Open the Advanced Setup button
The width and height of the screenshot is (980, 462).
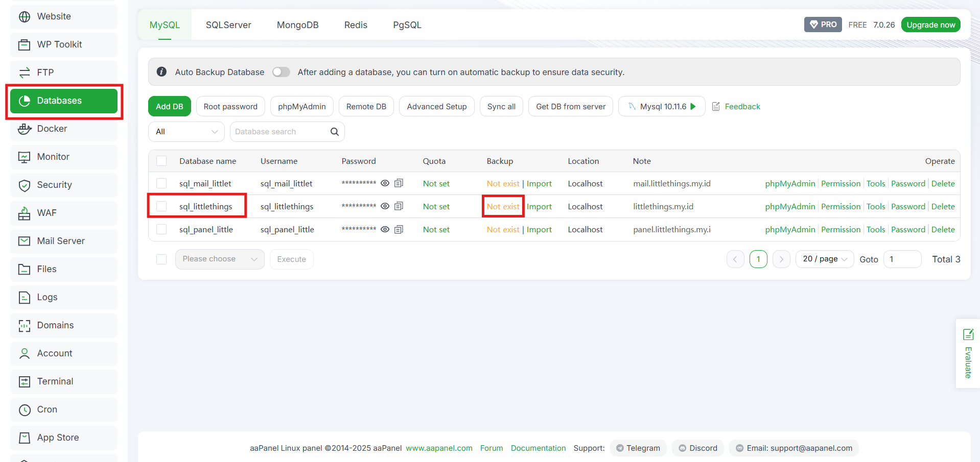pyautogui.click(x=437, y=106)
